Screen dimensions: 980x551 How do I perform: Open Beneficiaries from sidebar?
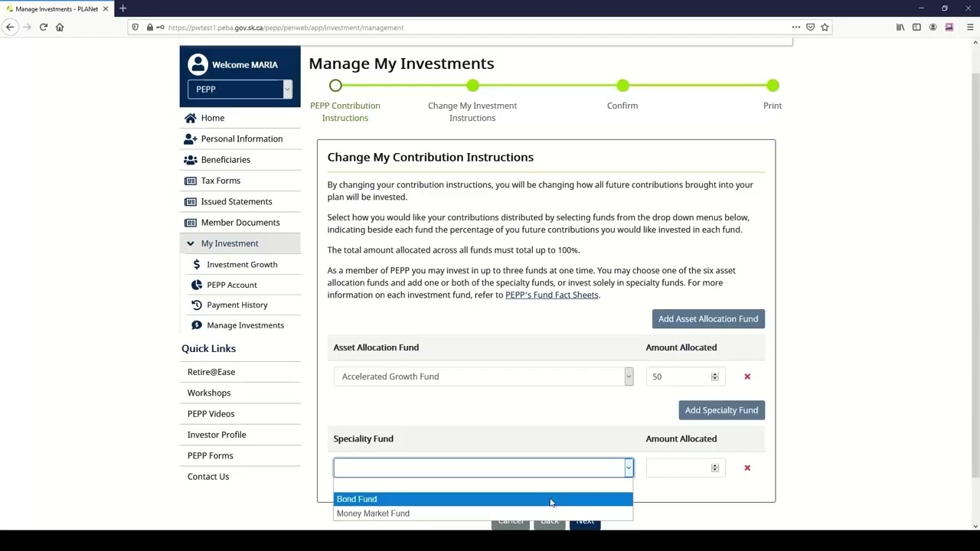[x=226, y=160]
